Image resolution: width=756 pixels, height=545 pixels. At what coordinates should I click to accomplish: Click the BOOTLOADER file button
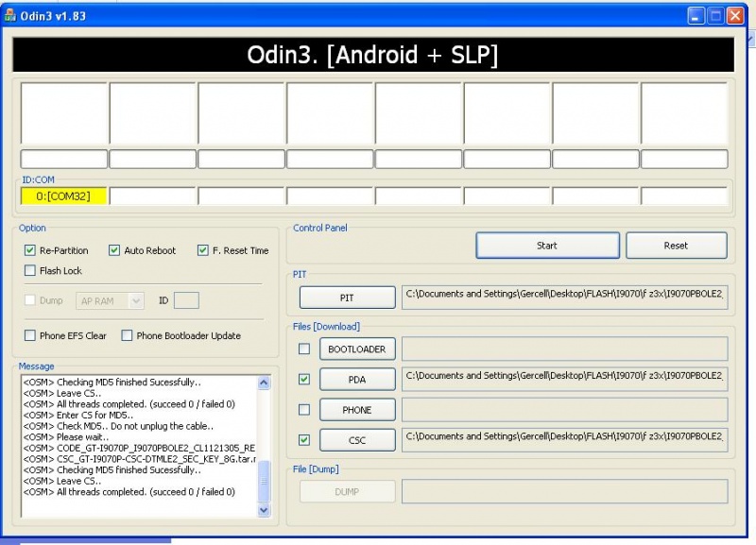coord(357,349)
